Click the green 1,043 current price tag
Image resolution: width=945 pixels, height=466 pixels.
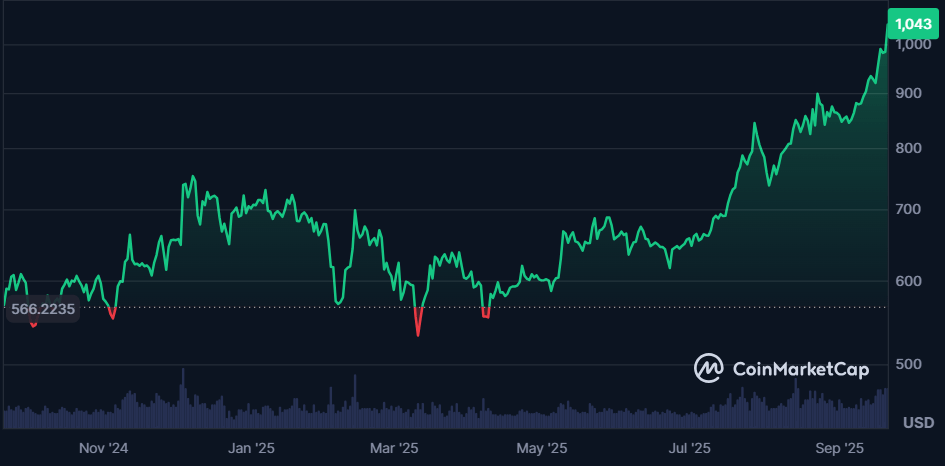coord(912,23)
